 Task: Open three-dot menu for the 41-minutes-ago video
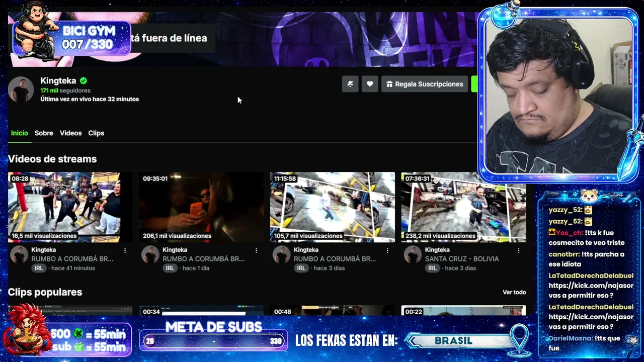125,250
